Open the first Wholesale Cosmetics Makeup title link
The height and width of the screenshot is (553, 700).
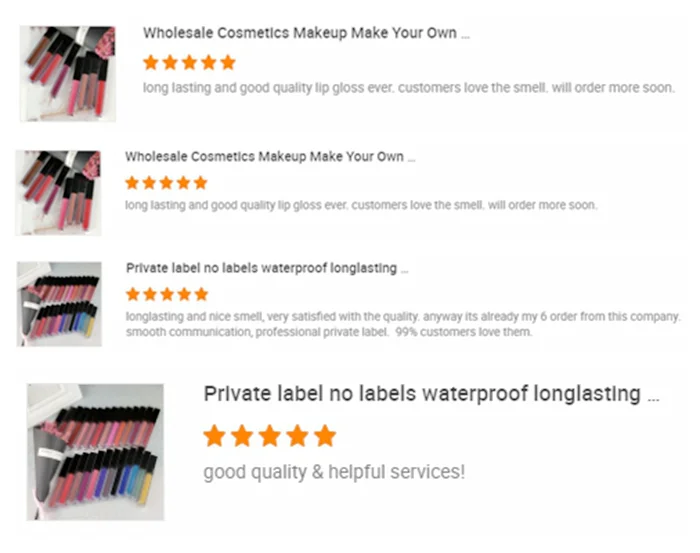pos(306,33)
